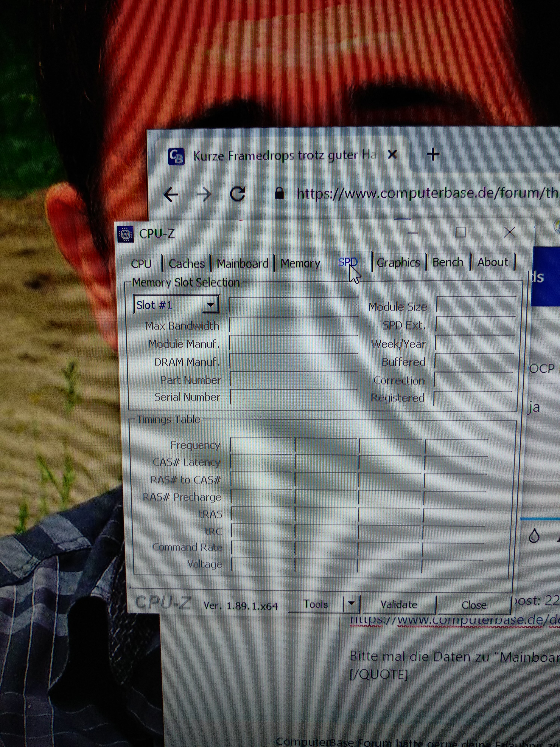
Task: Click the Tools button in CPU-Z
Action: coord(315,604)
